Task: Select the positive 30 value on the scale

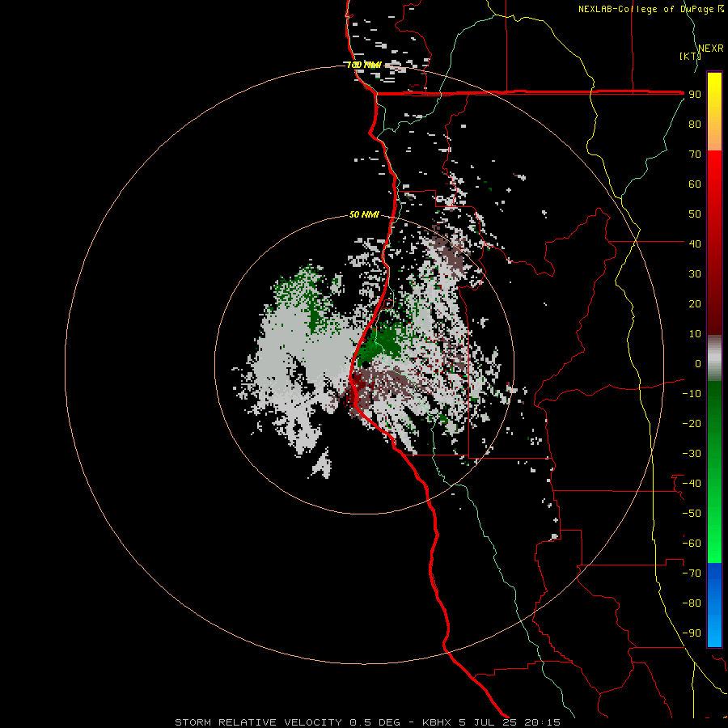Action: (695, 274)
